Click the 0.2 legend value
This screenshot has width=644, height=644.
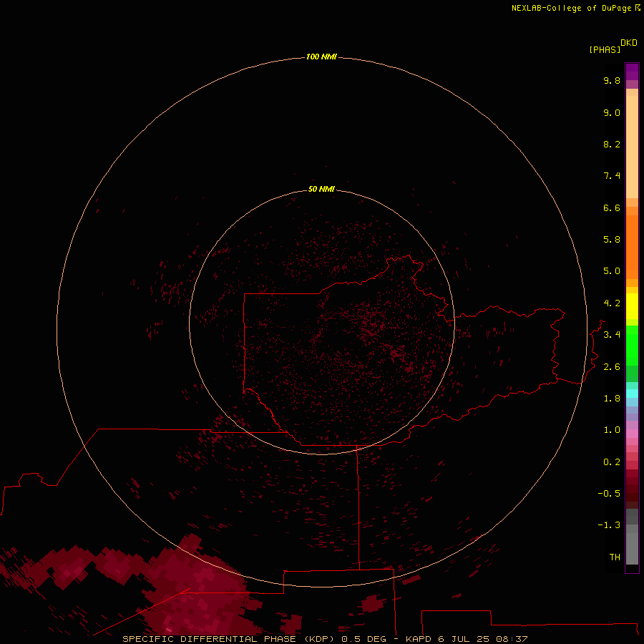(612, 462)
